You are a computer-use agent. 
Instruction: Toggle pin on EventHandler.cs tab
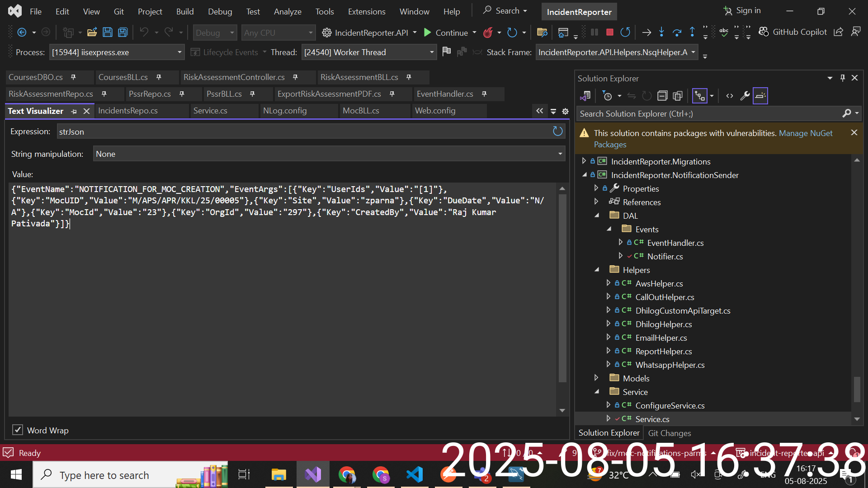click(x=484, y=94)
